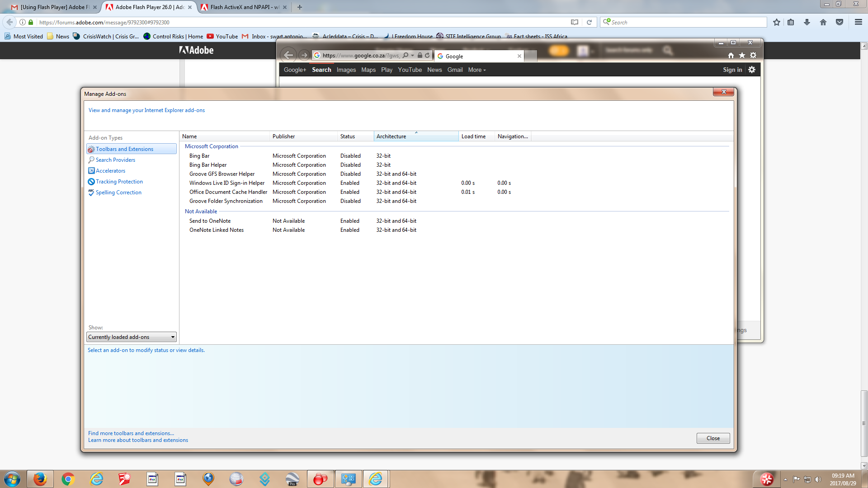Open Images in Google bar
Screen dimensions: 868x488
[x=346, y=70]
